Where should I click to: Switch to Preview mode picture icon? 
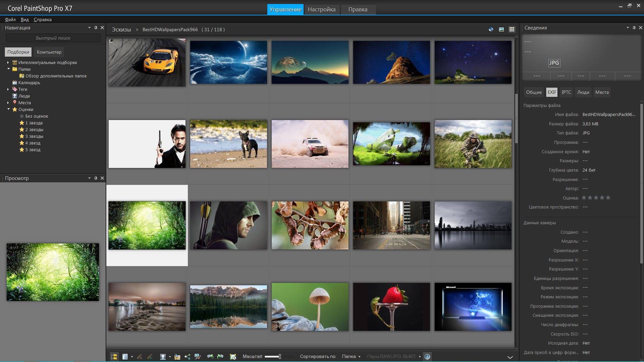pos(501,29)
